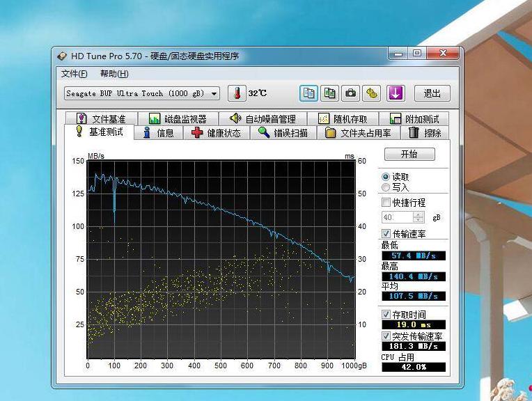532x401 pixels.
Task: Toggle the 突发传输速率 checkbox
Action: (x=386, y=336)
